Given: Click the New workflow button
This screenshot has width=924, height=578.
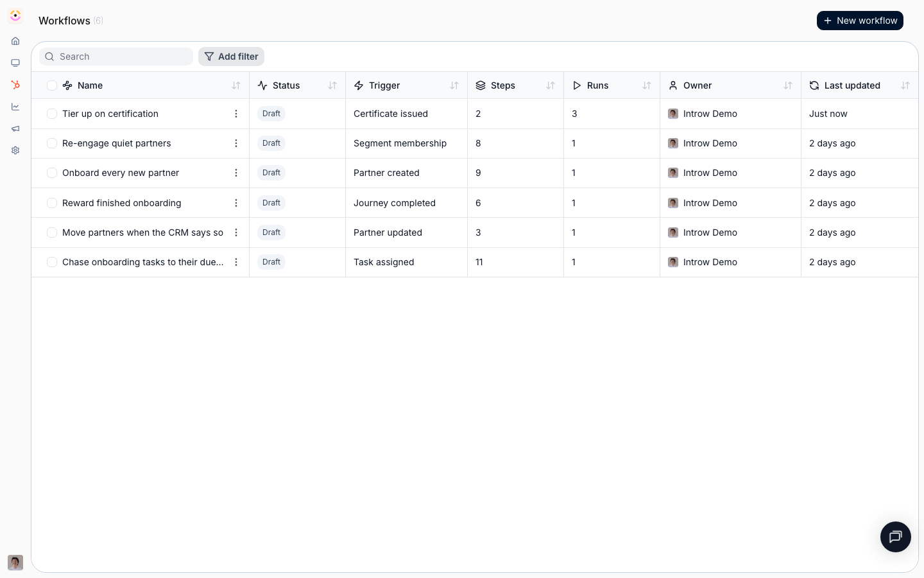Looking at the screenshot, I should pyautogui.click(x=860, y=21).
